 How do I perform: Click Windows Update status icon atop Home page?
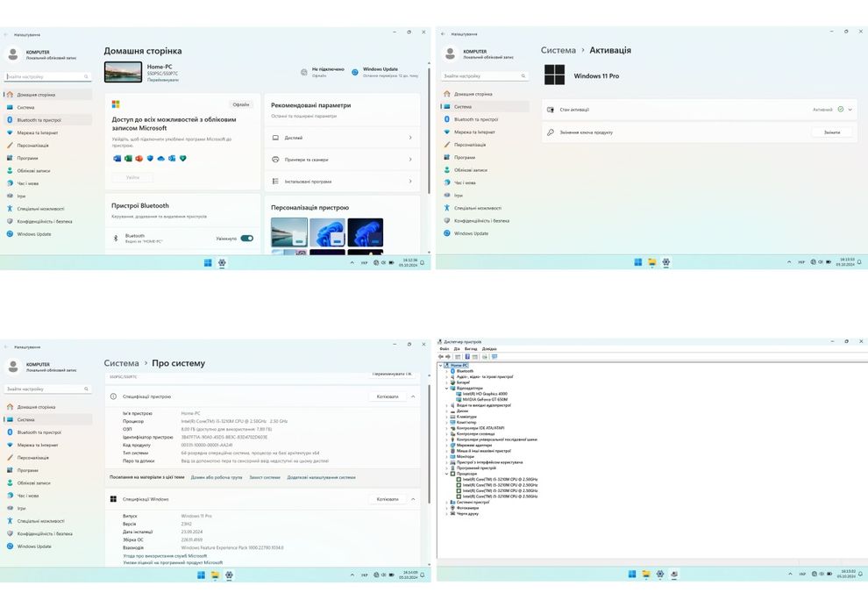[355, 72]
